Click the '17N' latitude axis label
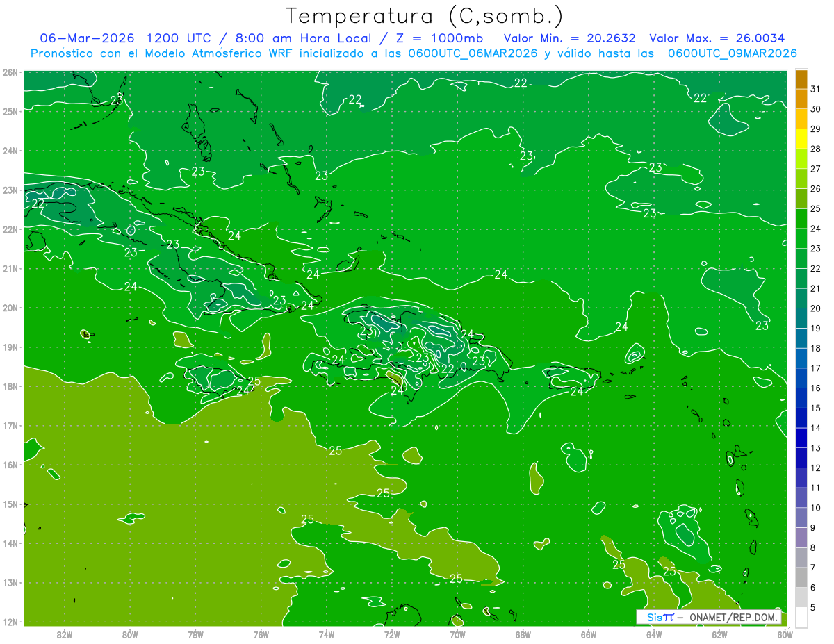834x644 pixels. [x=10, y=425]
